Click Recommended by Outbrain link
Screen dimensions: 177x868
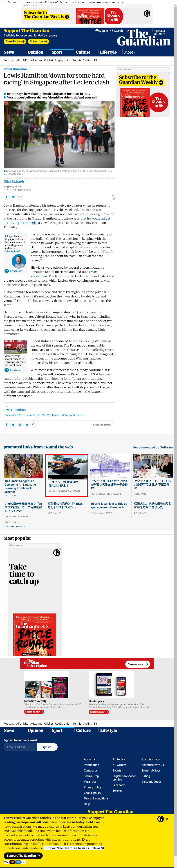point(153,448)
